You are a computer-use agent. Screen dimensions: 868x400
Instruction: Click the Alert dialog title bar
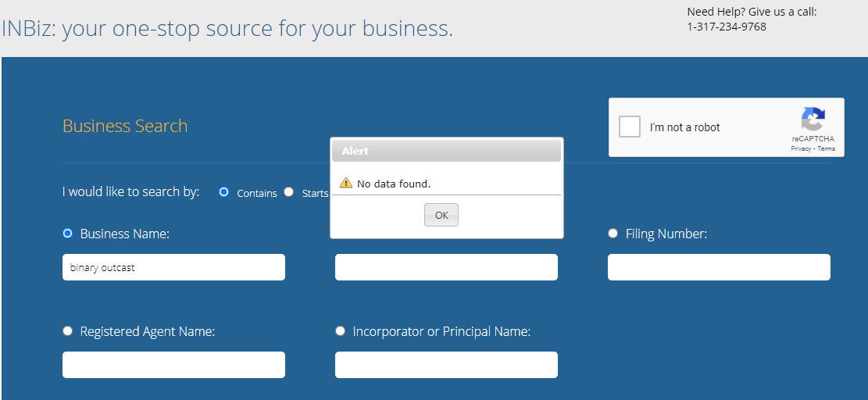[446, 151]
